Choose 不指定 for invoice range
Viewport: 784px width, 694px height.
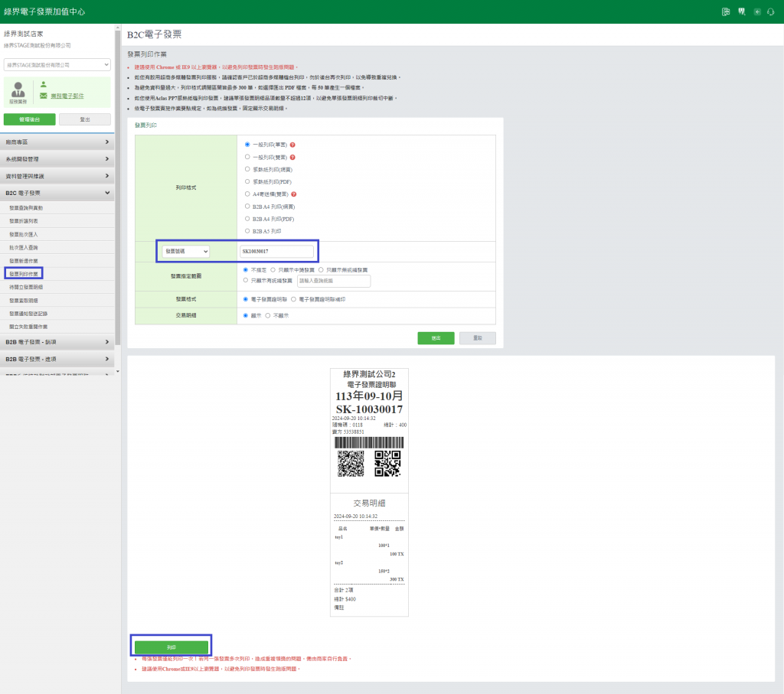coord(246,270)
